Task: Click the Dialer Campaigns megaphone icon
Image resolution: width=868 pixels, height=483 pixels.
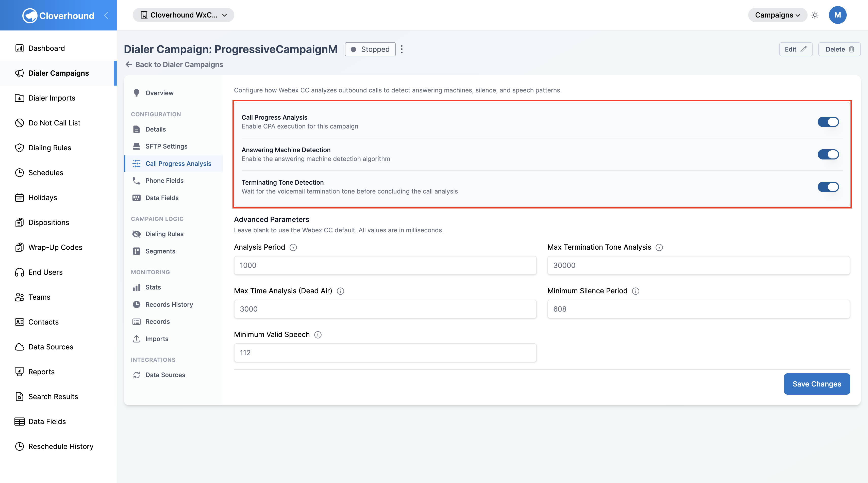Action: [19, 73]
